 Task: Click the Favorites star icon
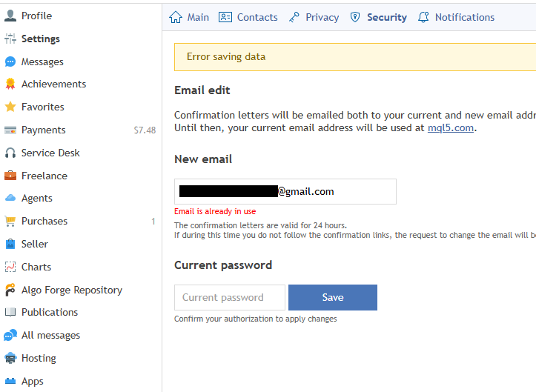(x=10, y=107)
